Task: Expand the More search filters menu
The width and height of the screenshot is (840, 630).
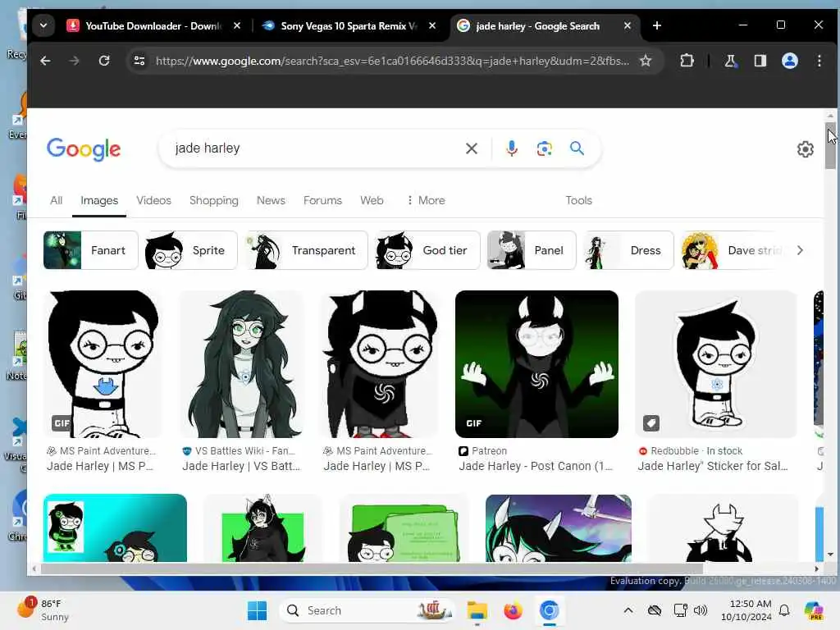Action: pyautogui.click(x=426, y=200)
